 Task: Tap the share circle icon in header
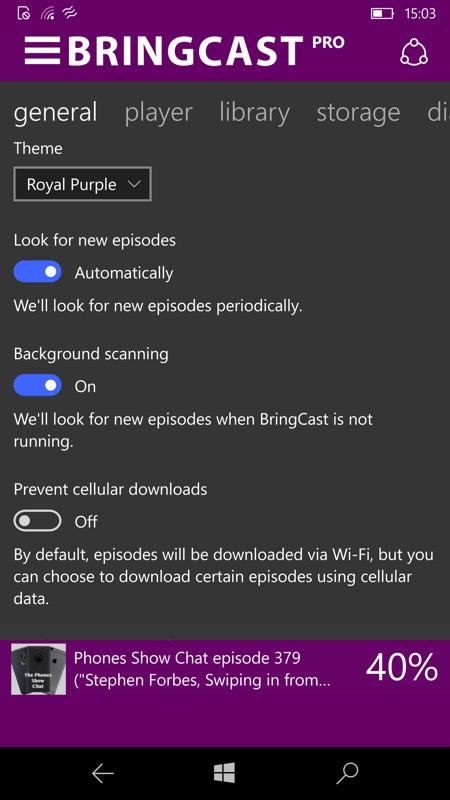click(414, 52)
